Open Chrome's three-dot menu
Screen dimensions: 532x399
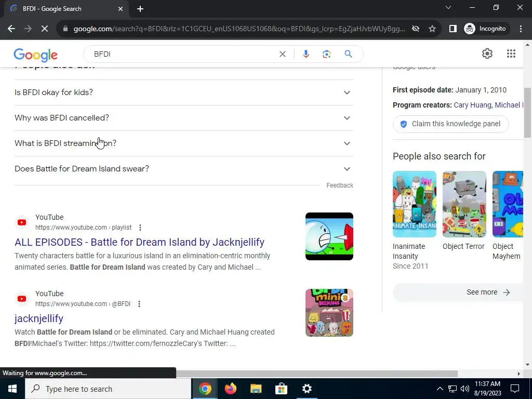click(521, 29)
